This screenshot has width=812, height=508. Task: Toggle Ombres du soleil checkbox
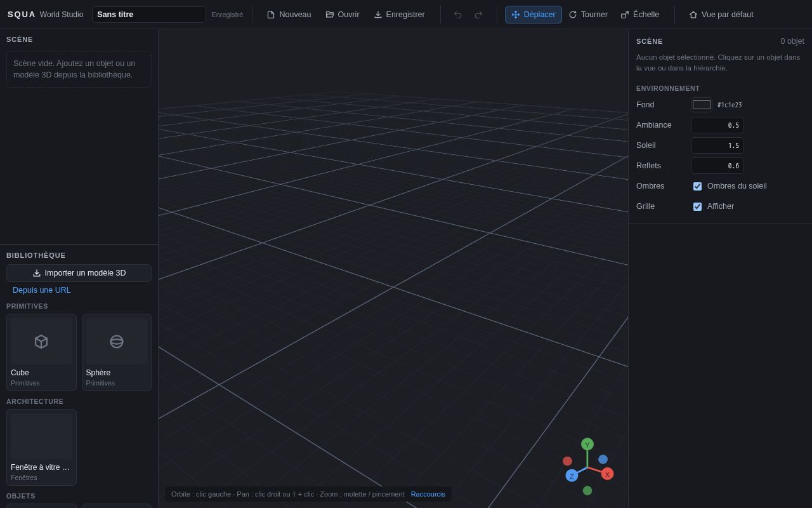tap(697, 186)
